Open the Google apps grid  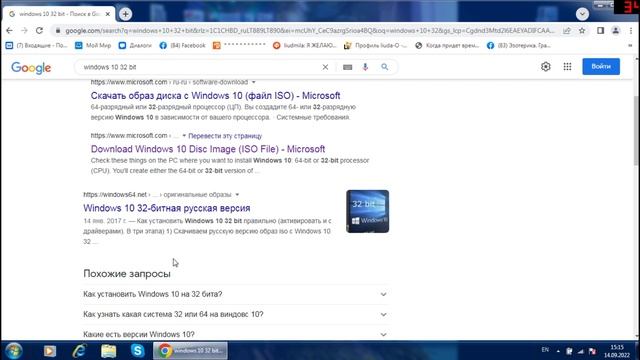(x=567, y=67)
